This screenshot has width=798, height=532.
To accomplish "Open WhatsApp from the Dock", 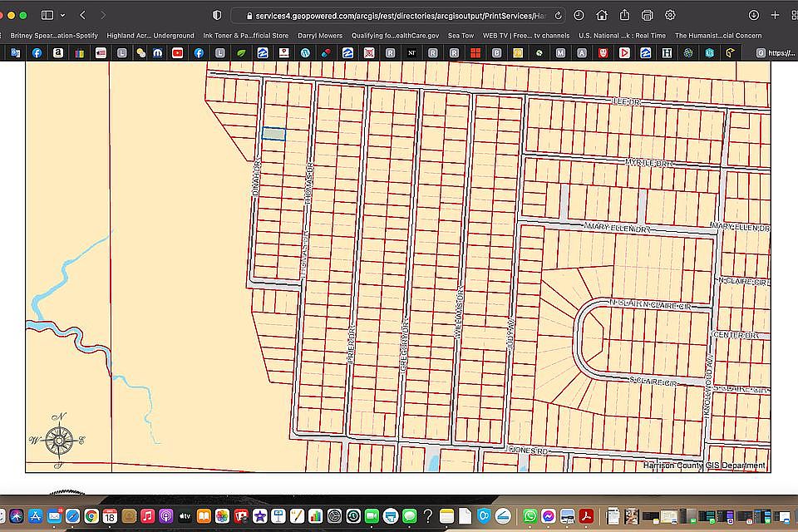I will coord(530,516).
